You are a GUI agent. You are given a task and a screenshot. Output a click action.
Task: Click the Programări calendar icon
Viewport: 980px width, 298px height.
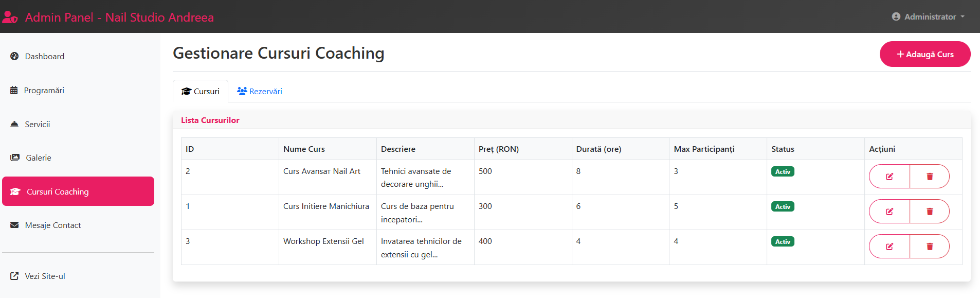[x=14, y=90]
